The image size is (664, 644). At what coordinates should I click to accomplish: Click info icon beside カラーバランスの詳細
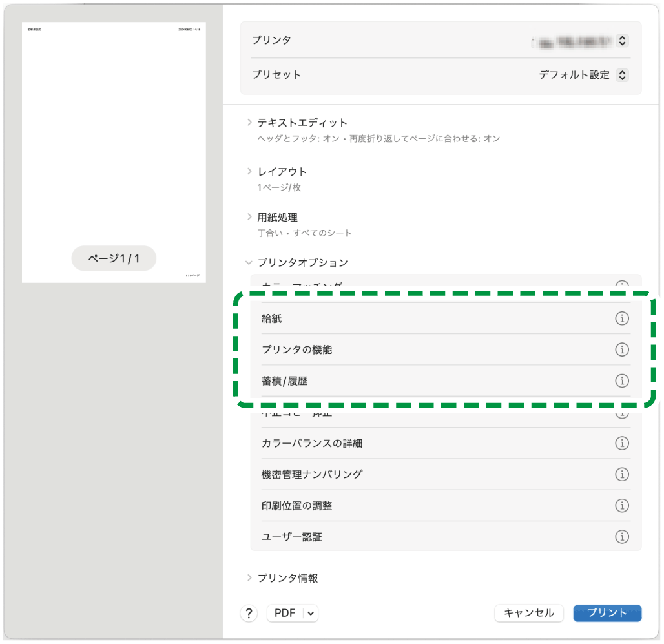(x=621, y=443)
